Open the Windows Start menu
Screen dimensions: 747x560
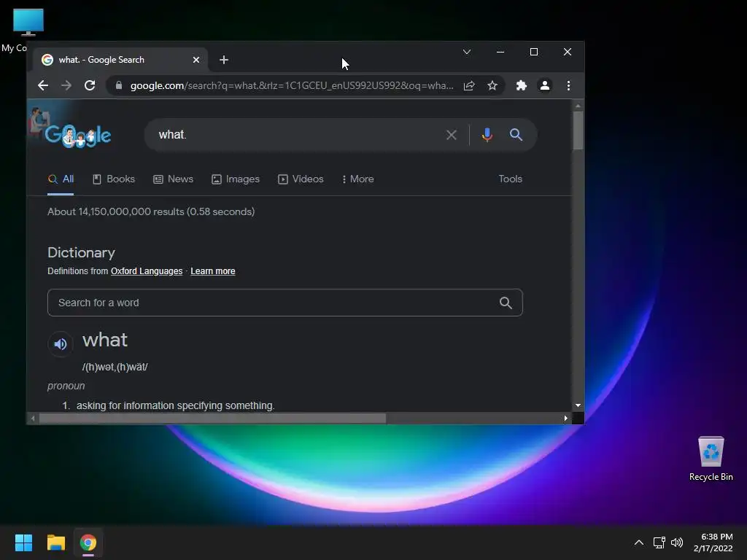click(x=23, y=542)
